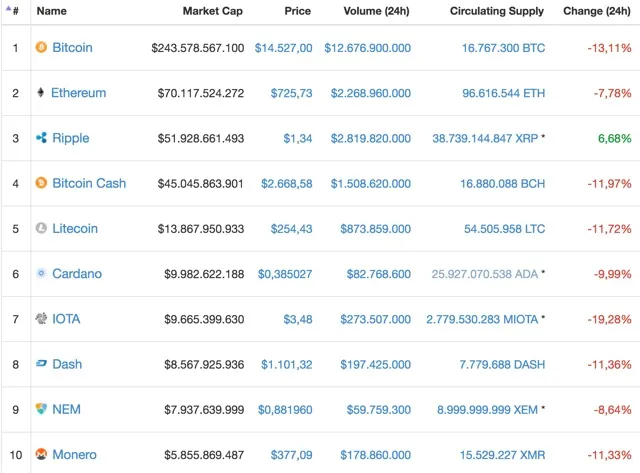
Task: Open the Ripple name link
Action: [71, 138]
